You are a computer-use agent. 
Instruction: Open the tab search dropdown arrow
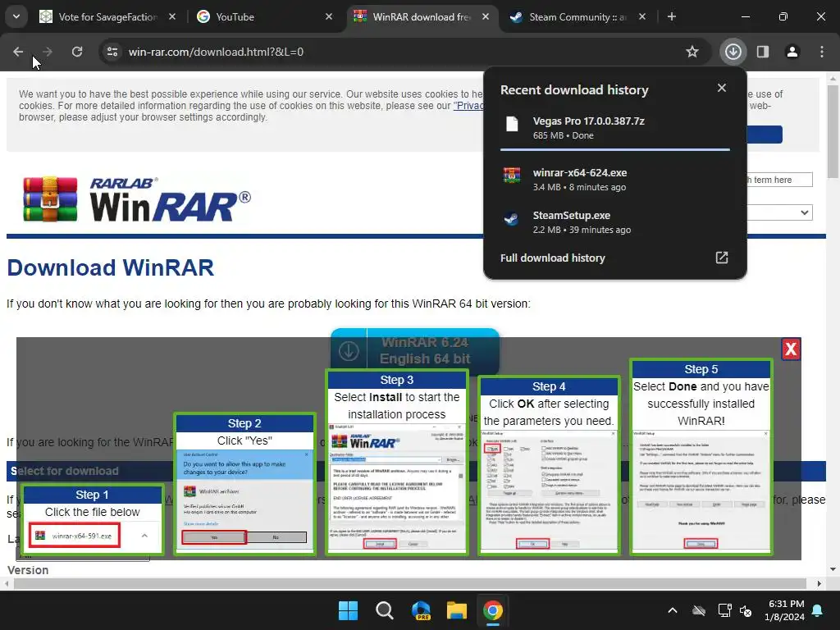(16, 16)
